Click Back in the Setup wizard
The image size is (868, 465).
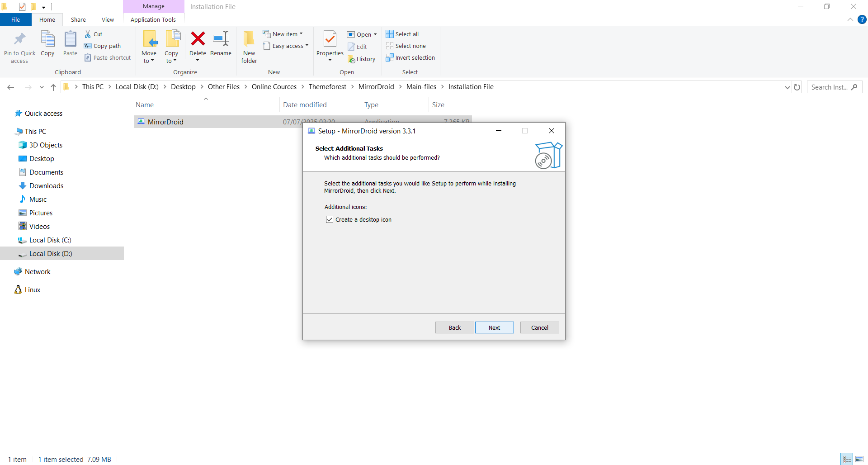[455, 327]
